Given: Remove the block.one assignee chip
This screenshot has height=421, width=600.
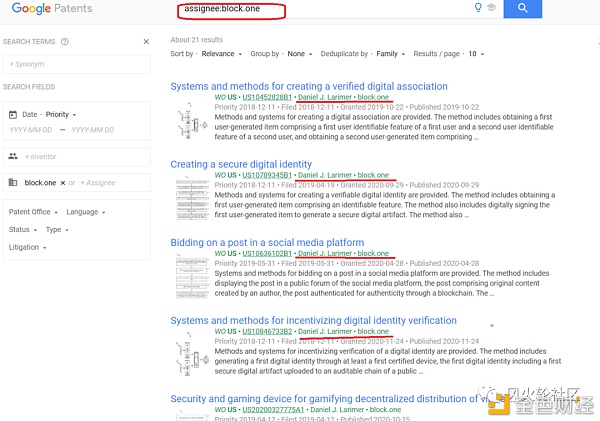Looking at the screenshot, I should coord(63,183).
